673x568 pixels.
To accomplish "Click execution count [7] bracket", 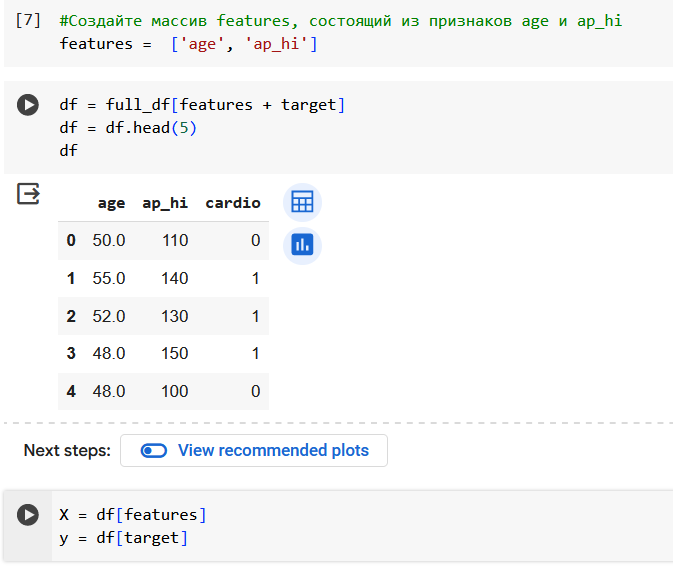I will pyautogui.click(x=28, y=21).
